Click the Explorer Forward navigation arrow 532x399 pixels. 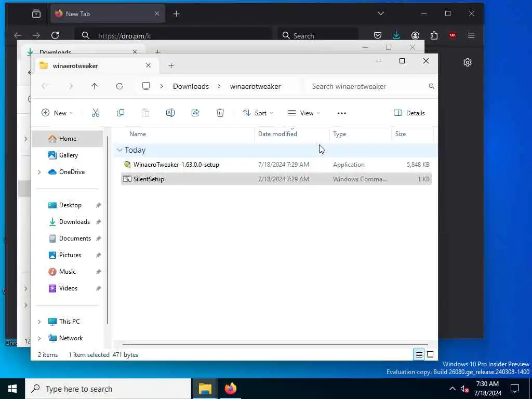(70, 86)
